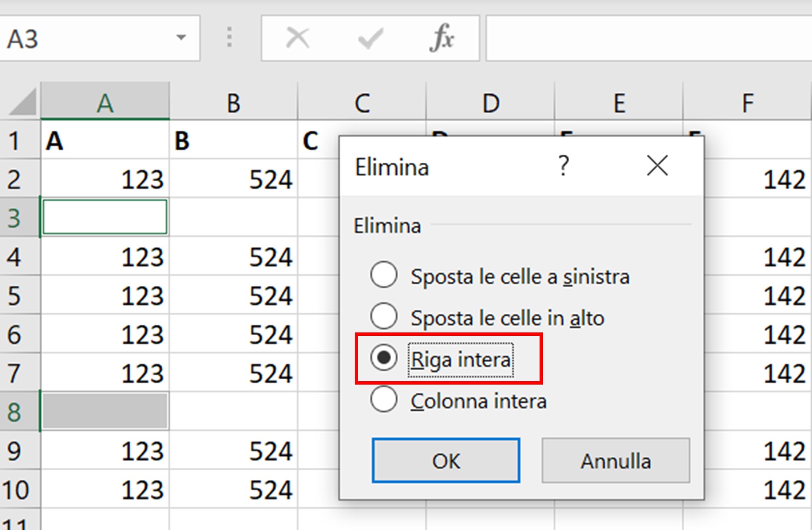Click the Insert Function fx icon
The width and height of the screenshot is (812, 530).
click(442, 37)
